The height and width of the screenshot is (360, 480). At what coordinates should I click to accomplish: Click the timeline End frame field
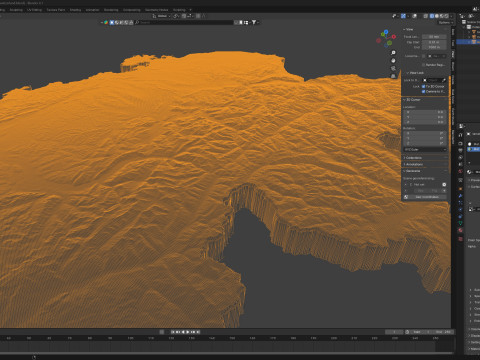click(444, 332)
